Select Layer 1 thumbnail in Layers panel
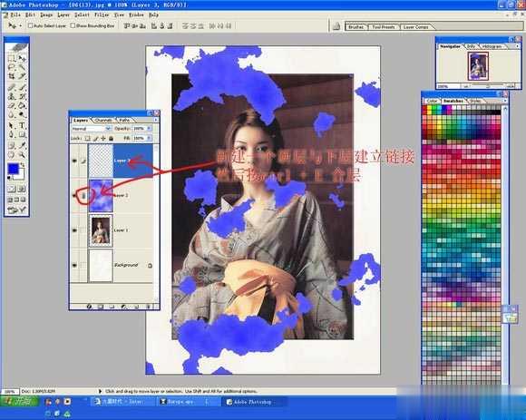This screenshot has height=420, width=526. click(x=101, y=230)
